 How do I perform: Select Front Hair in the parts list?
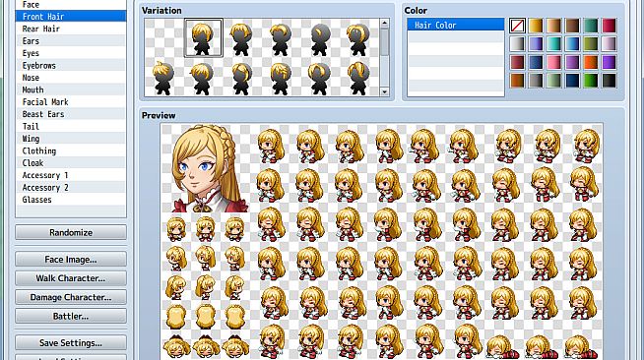(71, 17)
